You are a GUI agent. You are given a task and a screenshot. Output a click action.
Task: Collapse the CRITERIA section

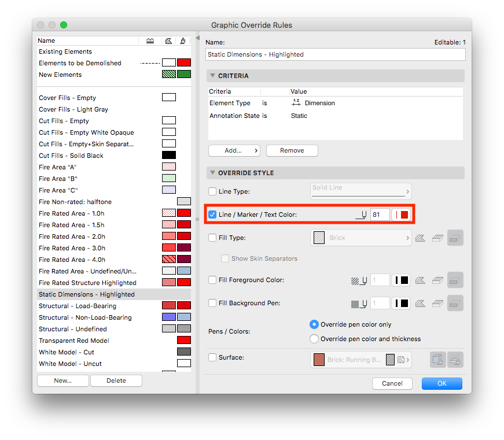[x=212, y=76]
